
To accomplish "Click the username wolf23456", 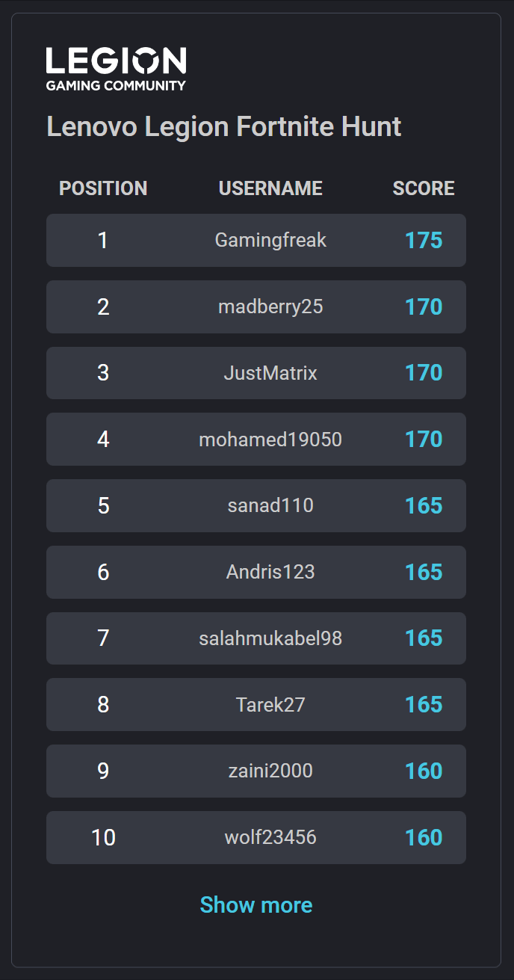I will 270,837.
